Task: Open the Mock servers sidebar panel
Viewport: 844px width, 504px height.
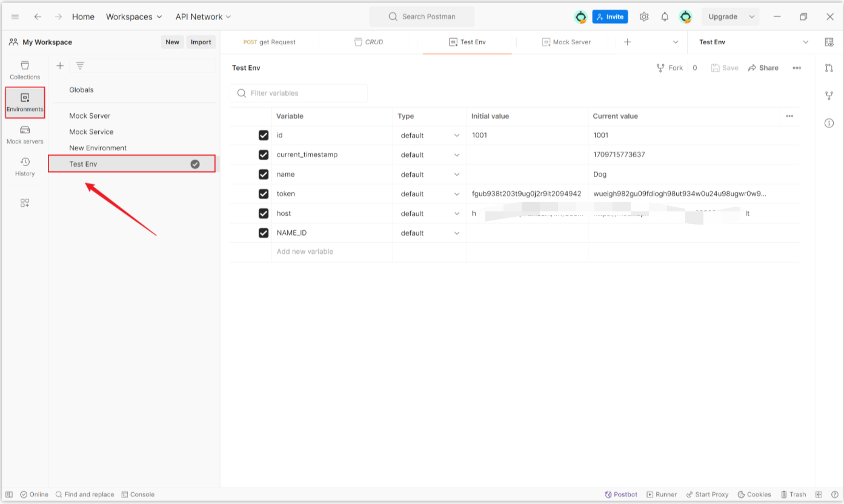Action: pos(25,134)
